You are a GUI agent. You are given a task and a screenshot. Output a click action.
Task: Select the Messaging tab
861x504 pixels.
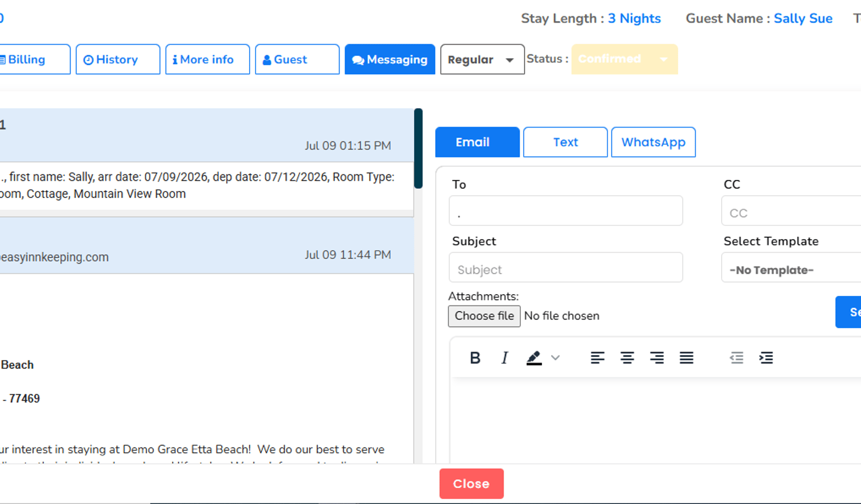coord(390,59)
